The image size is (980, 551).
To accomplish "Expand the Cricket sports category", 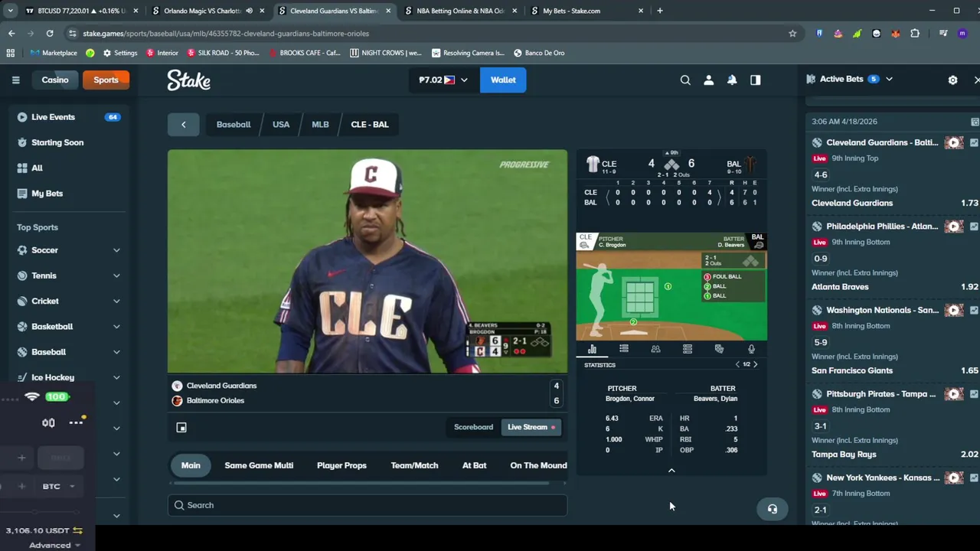I will (x=116, y=301).
